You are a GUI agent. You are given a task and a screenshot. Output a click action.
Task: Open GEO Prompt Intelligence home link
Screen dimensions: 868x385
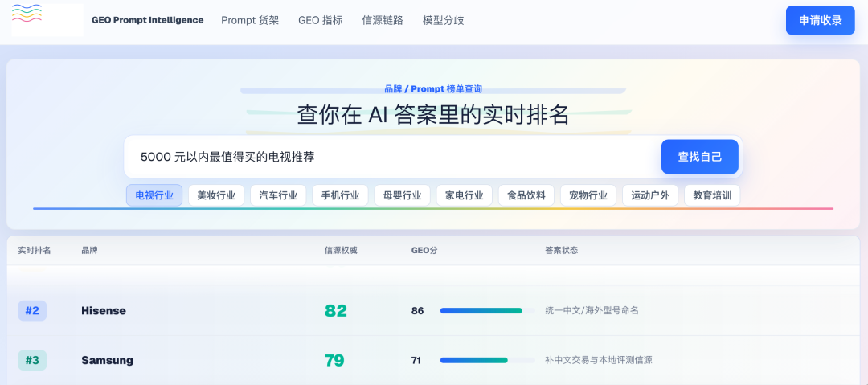point(147,21)
